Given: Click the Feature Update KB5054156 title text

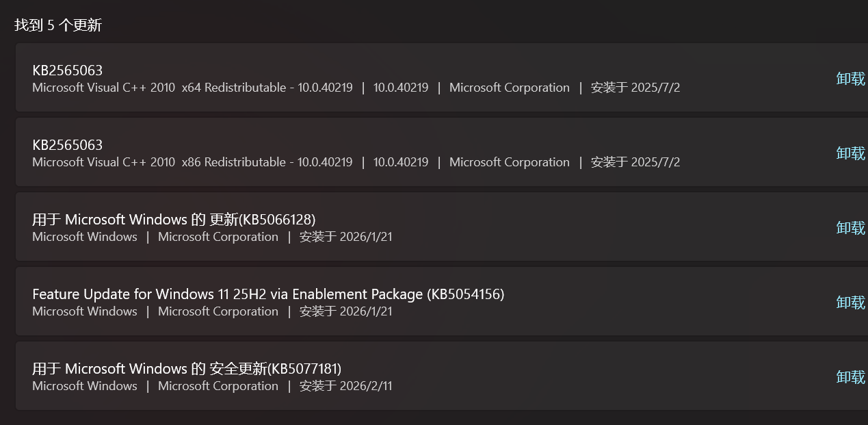Looking at the screenshot, I should click(268, 294).
